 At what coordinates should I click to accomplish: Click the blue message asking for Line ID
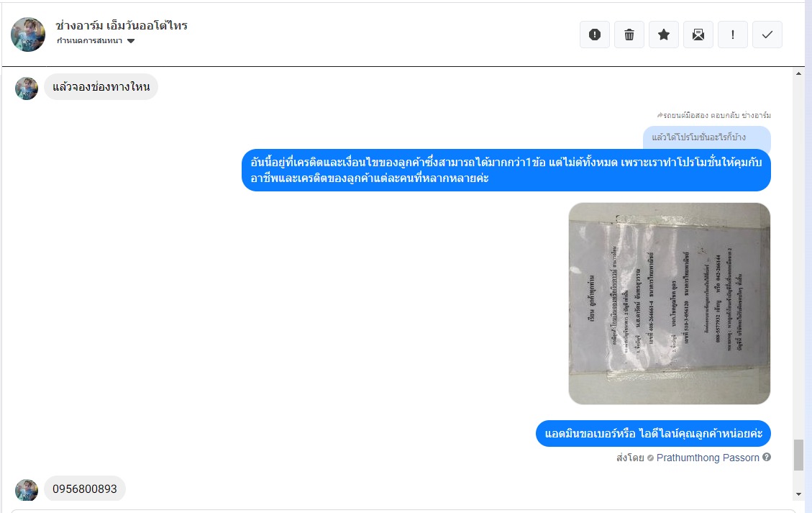[653, 434]
